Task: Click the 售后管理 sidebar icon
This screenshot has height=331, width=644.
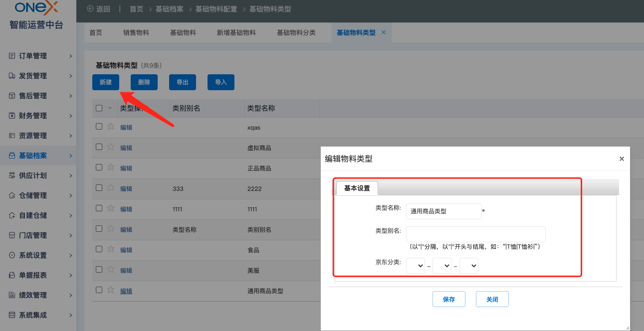Action: [12, 96]
